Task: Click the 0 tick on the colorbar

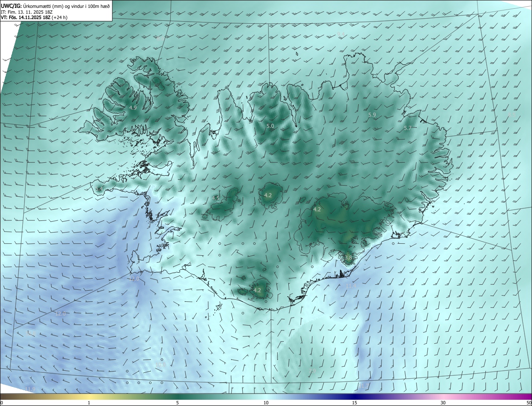Action: tap(2, 403)
